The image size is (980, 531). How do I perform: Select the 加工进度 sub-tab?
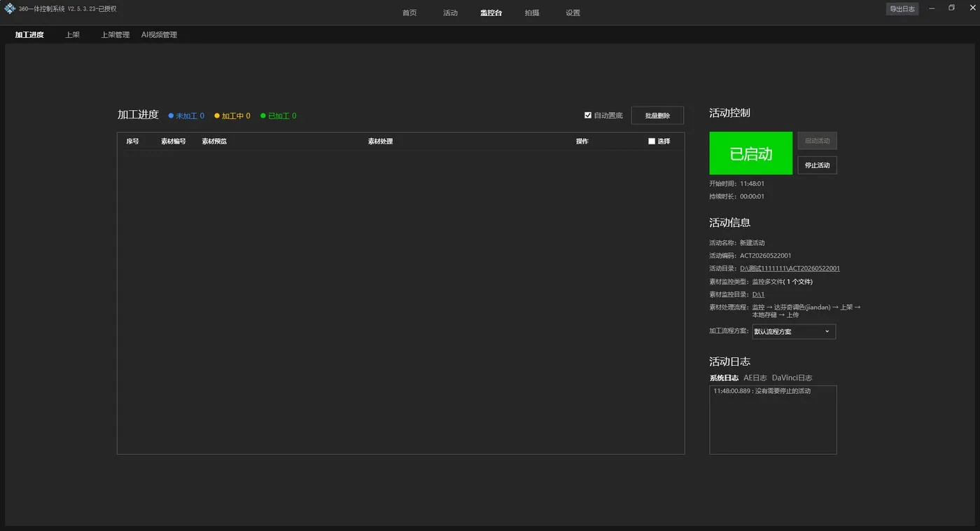[29, 34]
